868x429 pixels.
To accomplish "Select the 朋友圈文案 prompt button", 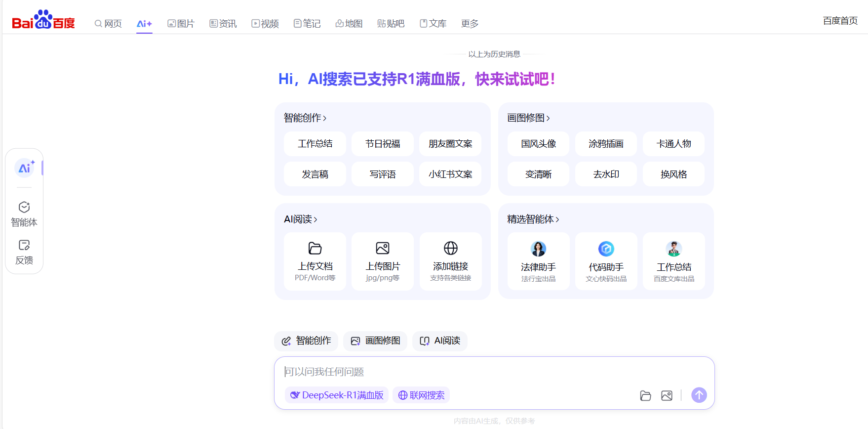I will pyautogui.click(x=450, y=144).
